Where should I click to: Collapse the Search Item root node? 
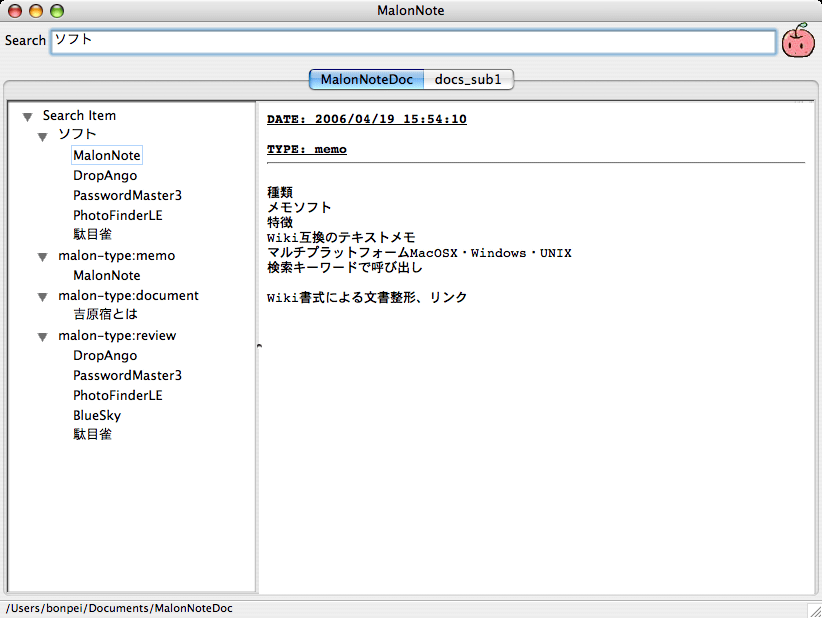pos(28,116)
